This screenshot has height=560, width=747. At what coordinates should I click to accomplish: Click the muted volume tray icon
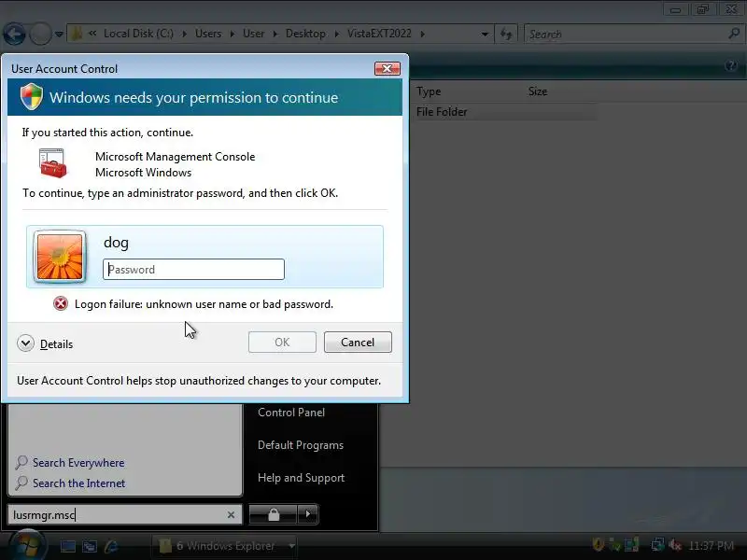pos(675,545)
